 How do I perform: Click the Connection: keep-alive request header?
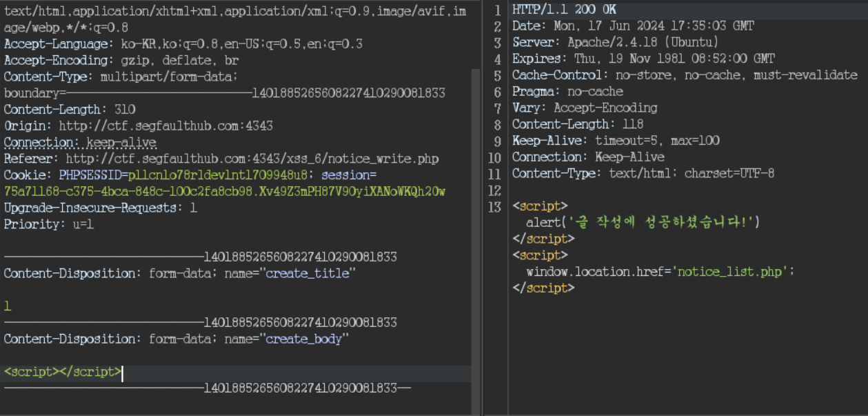tap(80, 142)
